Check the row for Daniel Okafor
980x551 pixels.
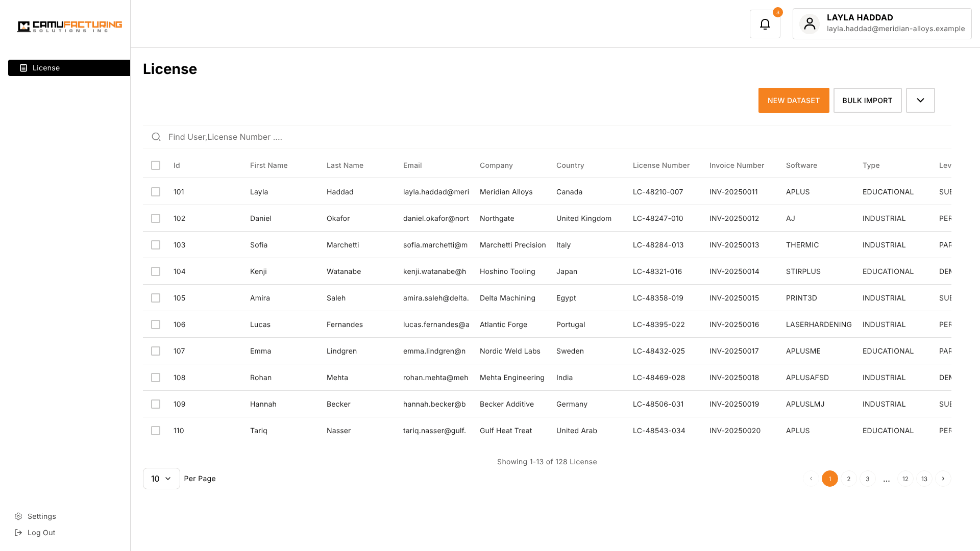pos(156,218)
